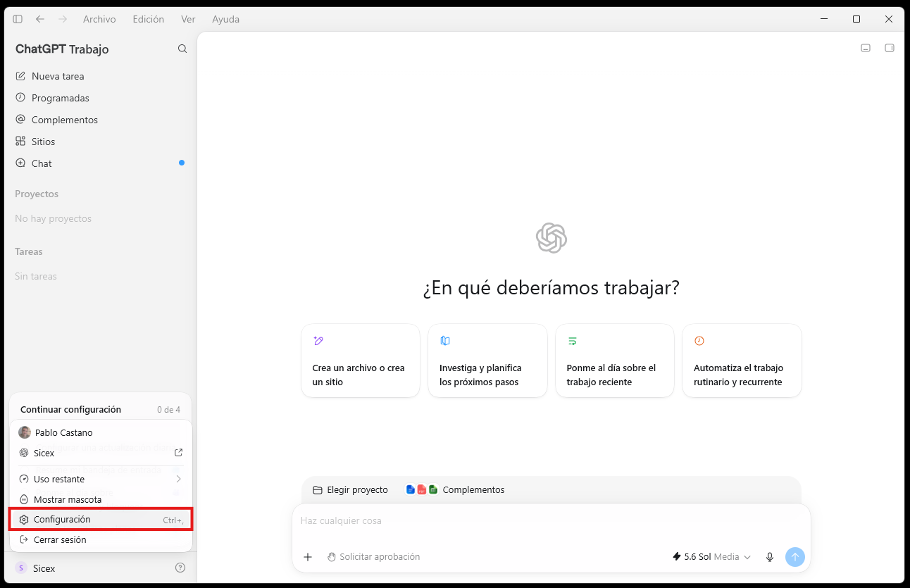Select Pablo Castano profile entry
910x588 pixels.
coord(101,432)
